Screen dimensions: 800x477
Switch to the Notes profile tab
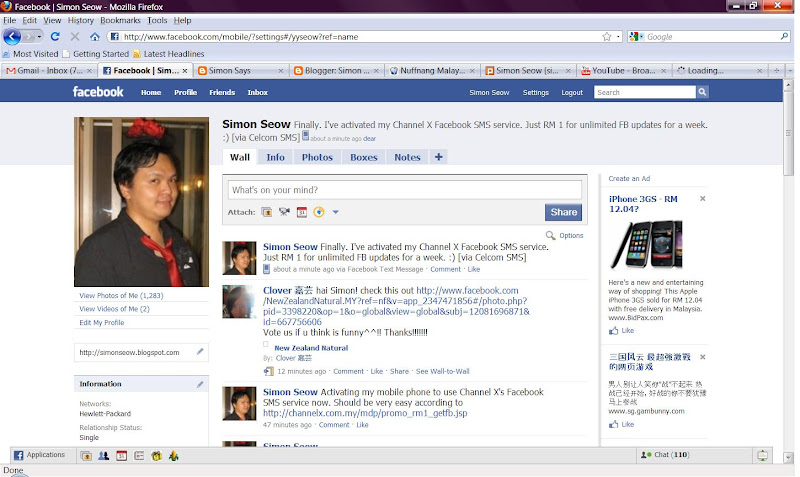407,157
